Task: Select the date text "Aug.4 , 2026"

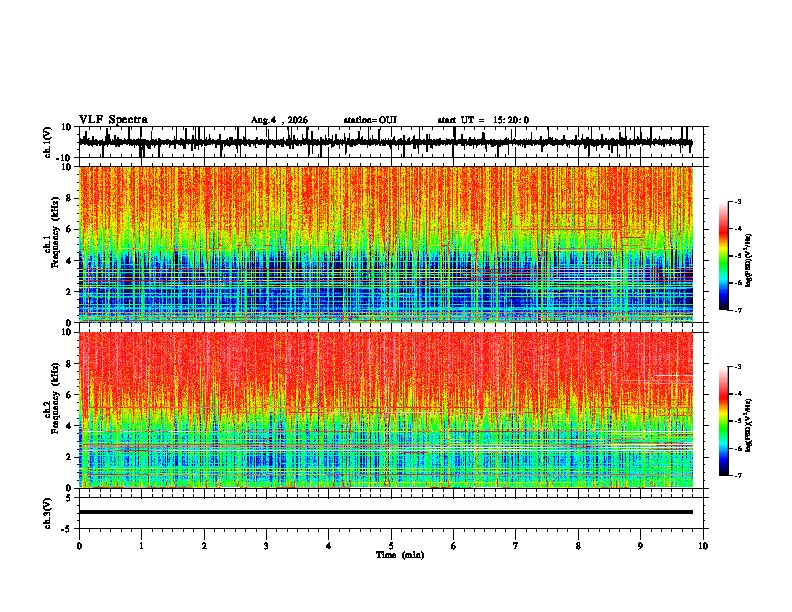Action: (x=279, y=120)
